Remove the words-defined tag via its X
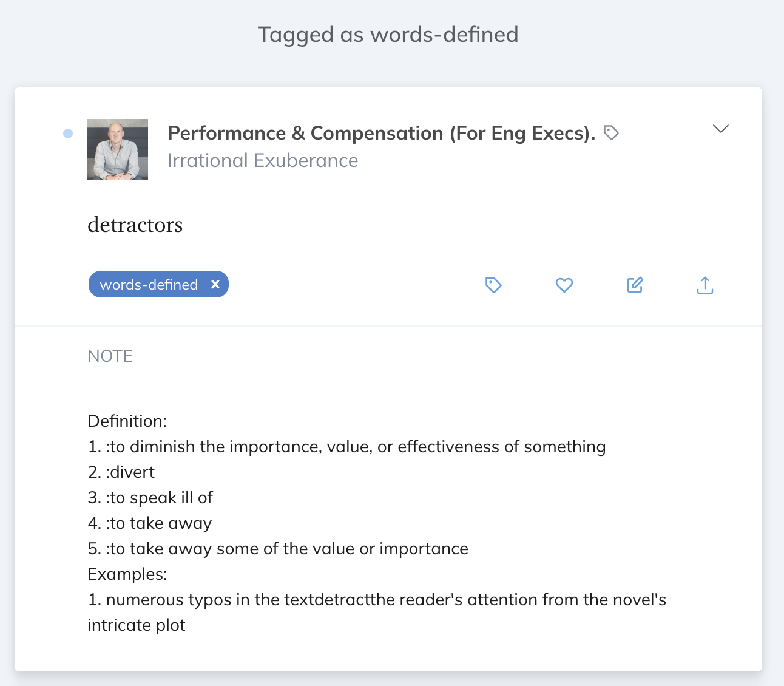Screen dimensions: 784x686 215,284
